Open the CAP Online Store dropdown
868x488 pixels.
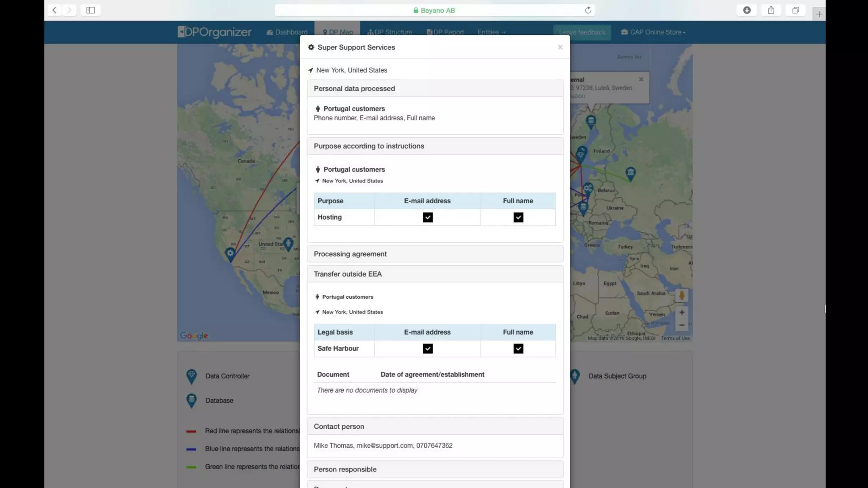coord(653,32)
